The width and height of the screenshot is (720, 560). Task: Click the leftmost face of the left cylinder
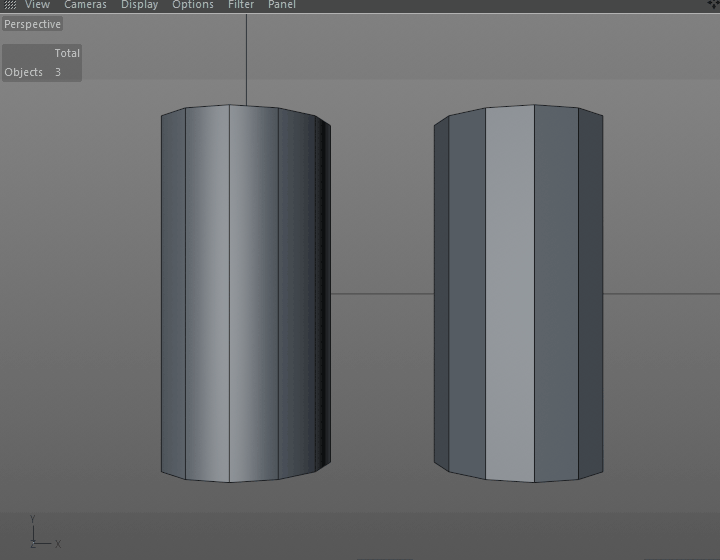[x=173, y=294]
